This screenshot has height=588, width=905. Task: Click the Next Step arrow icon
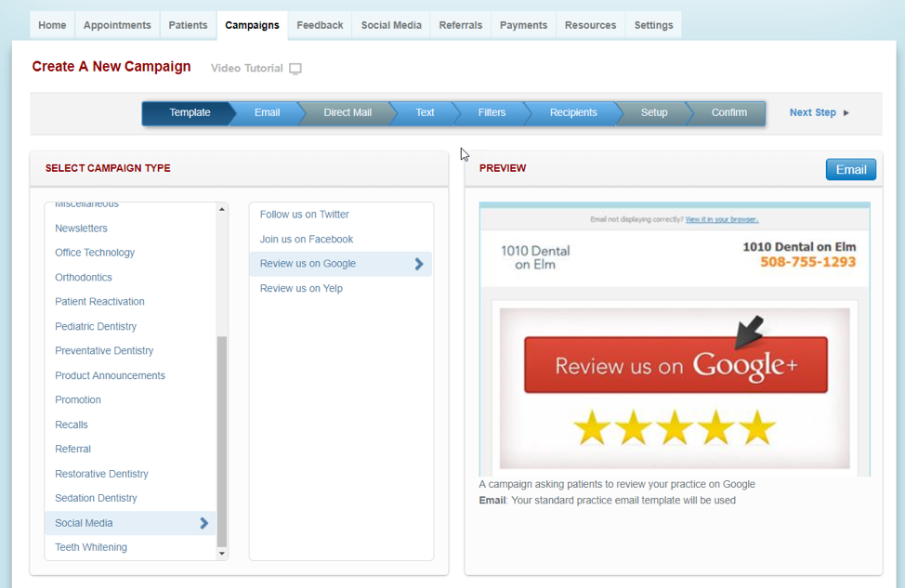coord(846,113)
